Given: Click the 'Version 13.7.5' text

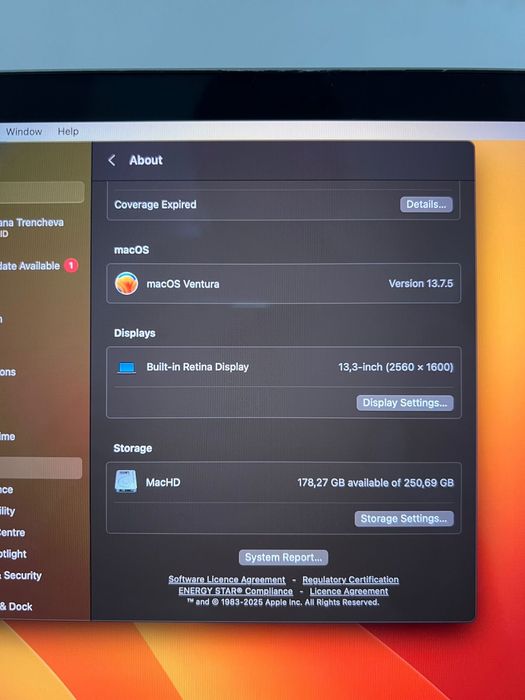Looking at the screenshot, I should 421,283.
